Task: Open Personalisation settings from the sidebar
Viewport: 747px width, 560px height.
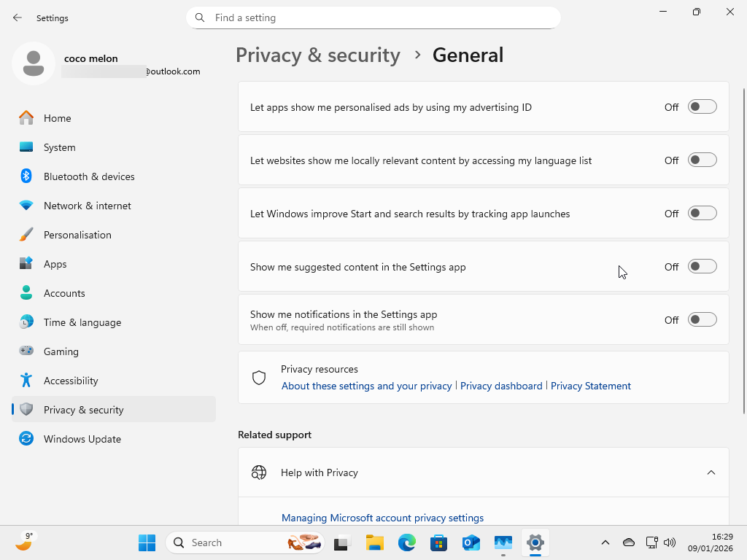Action: pyautogui.click(x=77, y=235)
